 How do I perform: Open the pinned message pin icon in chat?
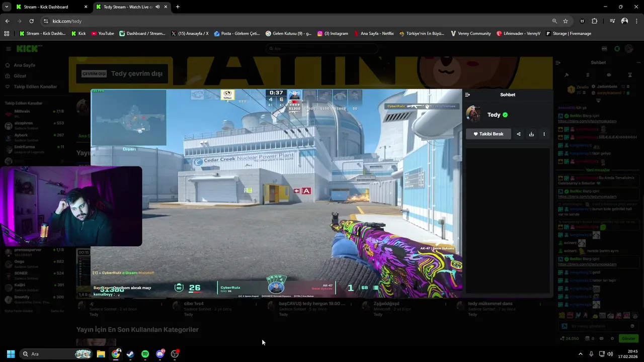(567, 75)
